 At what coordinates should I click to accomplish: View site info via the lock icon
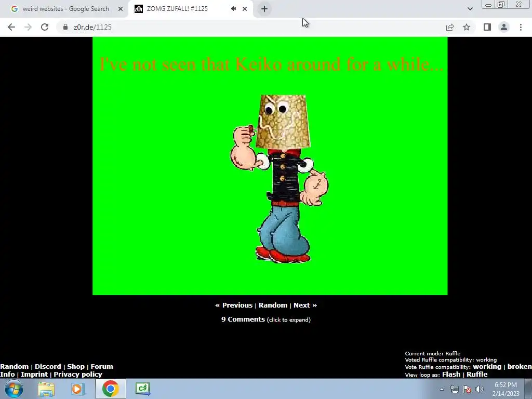click(65, 27)
